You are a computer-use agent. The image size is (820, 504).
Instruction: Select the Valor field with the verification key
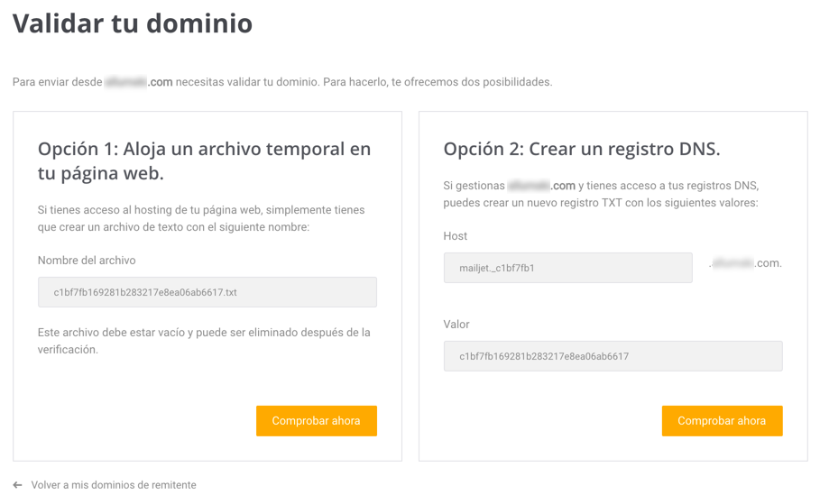coord(613,356)
